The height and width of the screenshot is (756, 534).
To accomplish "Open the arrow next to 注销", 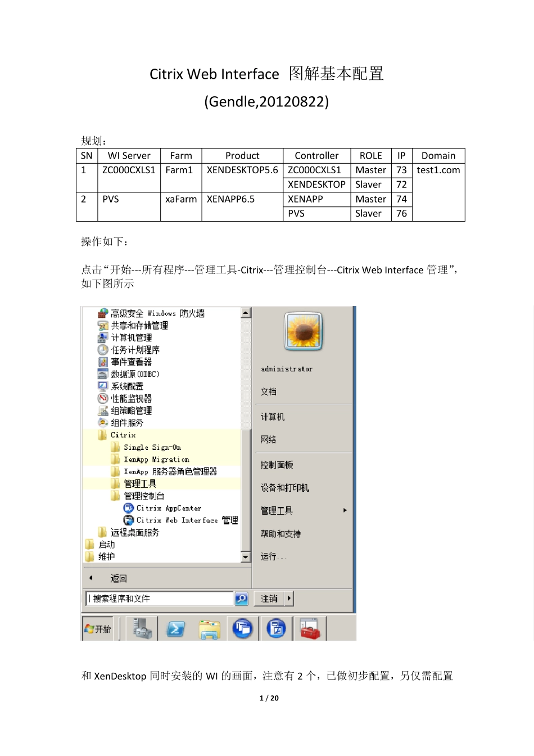I will (289, 598).
